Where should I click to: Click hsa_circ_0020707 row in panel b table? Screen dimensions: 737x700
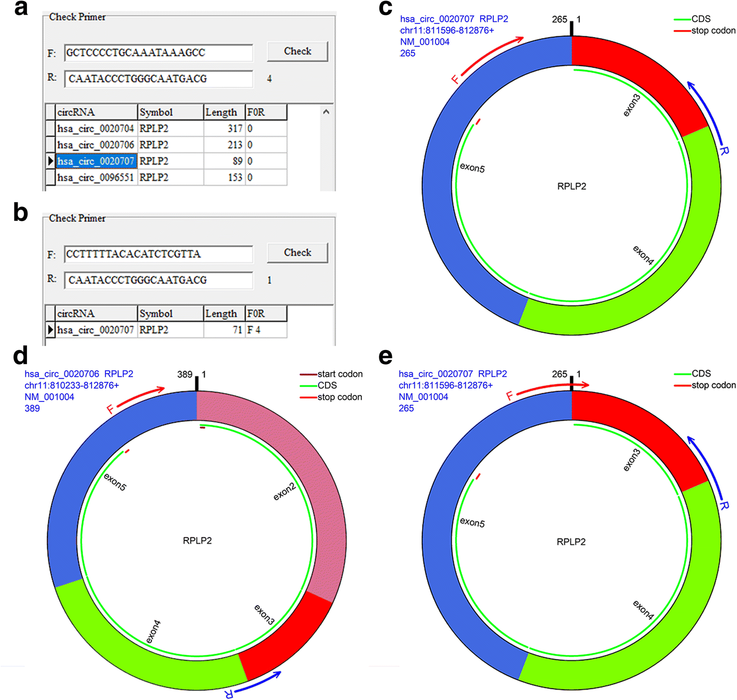click(x=166, y=330)
